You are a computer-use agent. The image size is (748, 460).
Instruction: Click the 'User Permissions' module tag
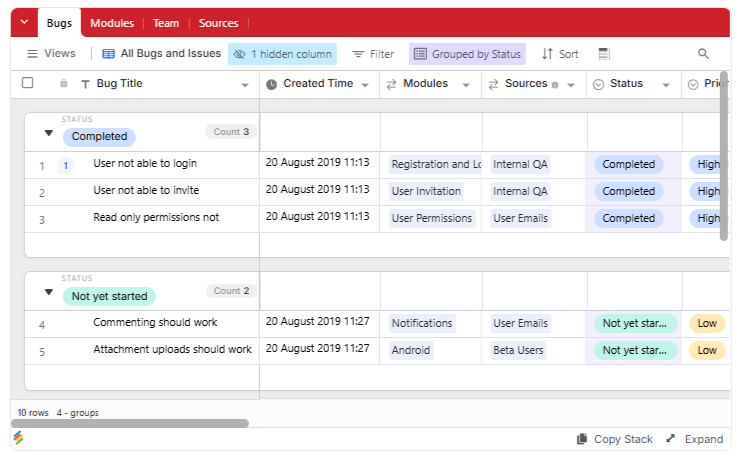click(x=432, y=218)
